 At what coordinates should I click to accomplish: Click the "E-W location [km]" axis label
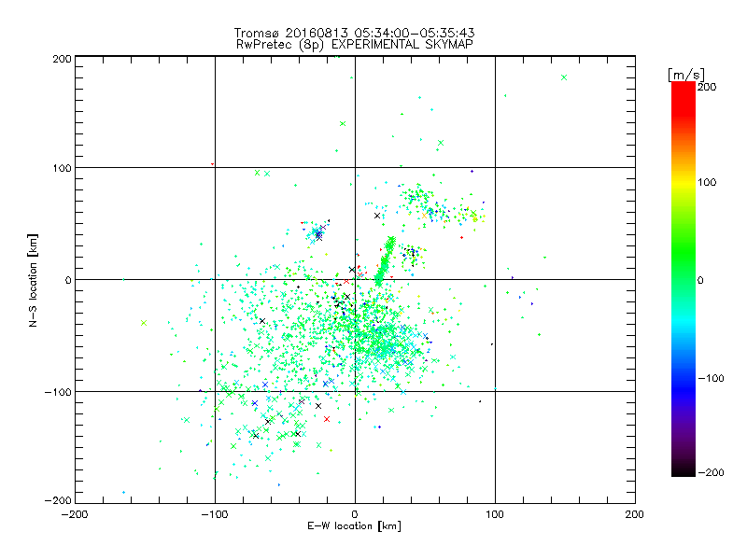354,525
